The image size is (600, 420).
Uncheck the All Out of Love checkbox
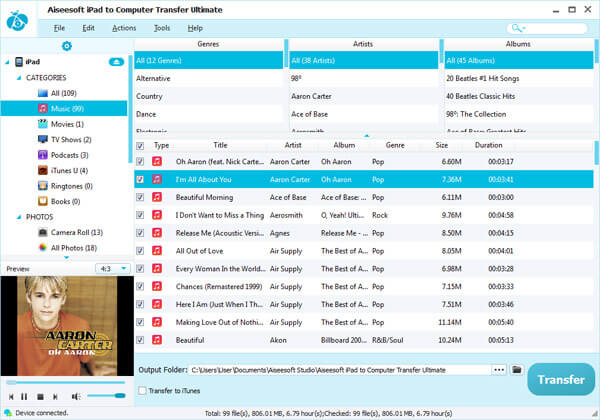[x=140, y=251]
